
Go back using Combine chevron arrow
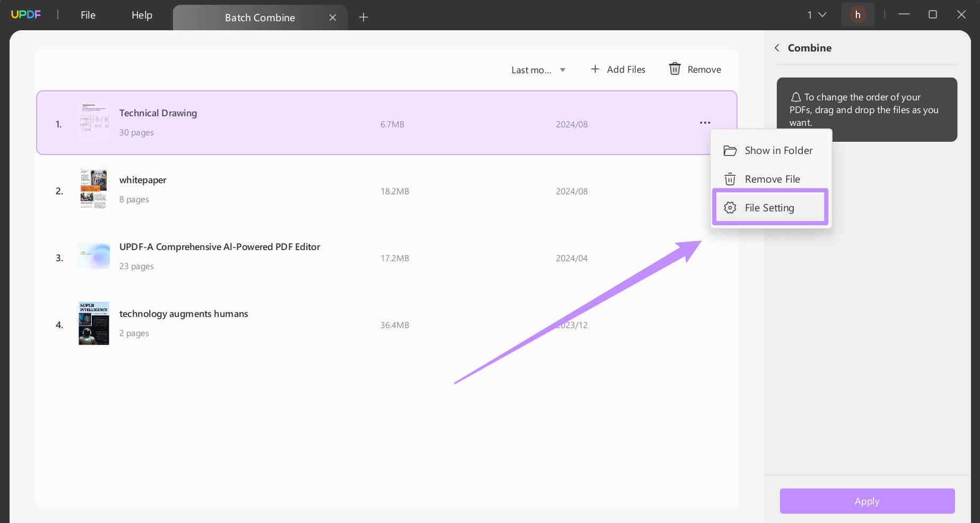tap(777, 48)
